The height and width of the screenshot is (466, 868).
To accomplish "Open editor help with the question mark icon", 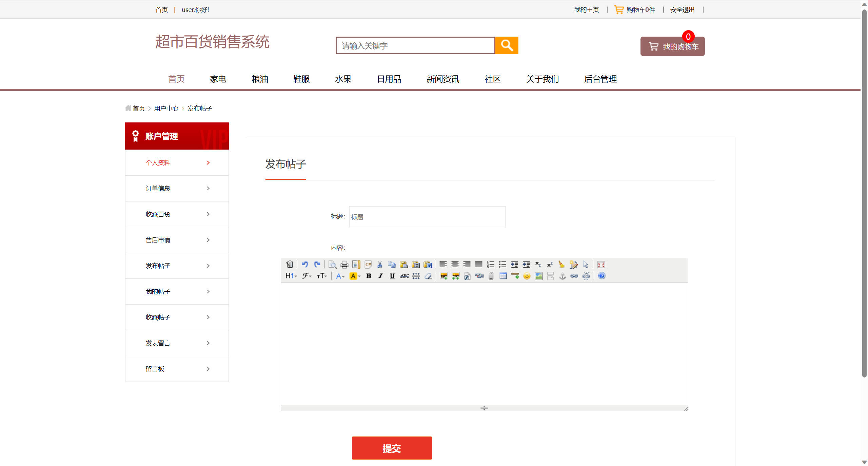I will point(602,276).
